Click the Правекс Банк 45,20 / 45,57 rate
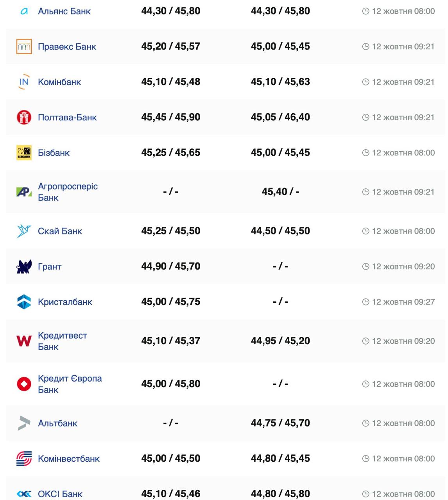The width and height of the screenshot is (448, 500). click(x=171, y=46)
